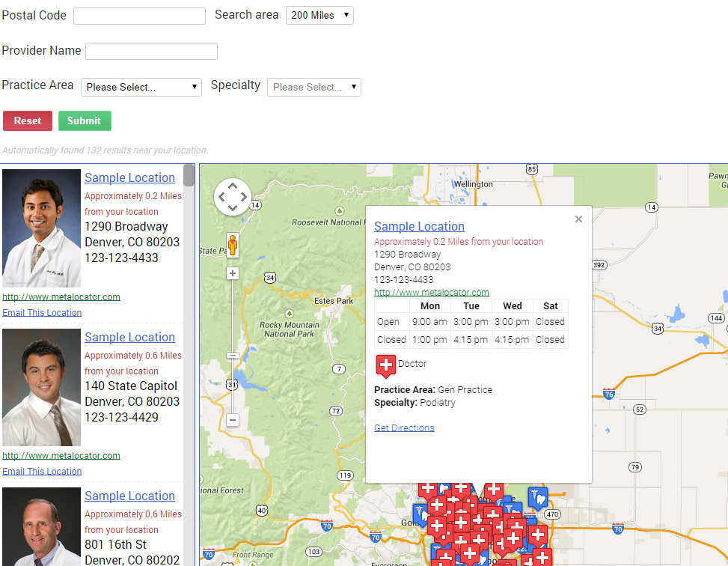Click the provider photo for 801 16th St
This screenshot has height=566, width=728.
pyautogui.click(x=41, y=526)
